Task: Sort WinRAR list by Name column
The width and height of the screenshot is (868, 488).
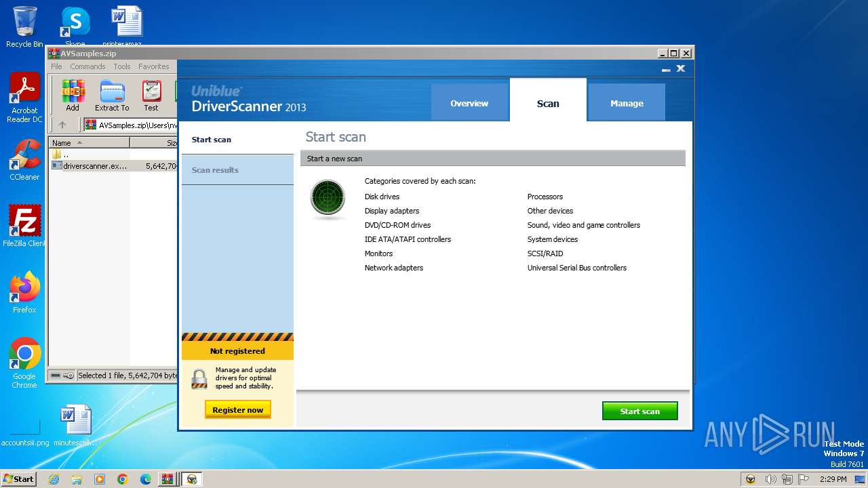Action: pyautogui.click(x=90, y=142)
